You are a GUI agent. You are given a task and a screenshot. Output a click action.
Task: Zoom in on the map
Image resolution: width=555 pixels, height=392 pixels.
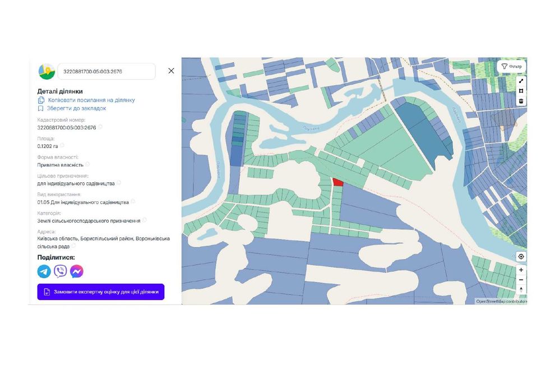point(521,270)
